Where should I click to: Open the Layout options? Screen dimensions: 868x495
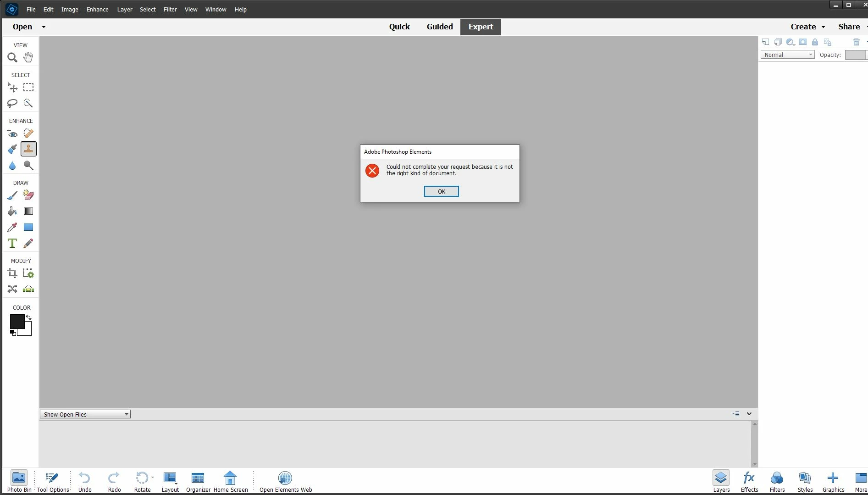(170, 481)
